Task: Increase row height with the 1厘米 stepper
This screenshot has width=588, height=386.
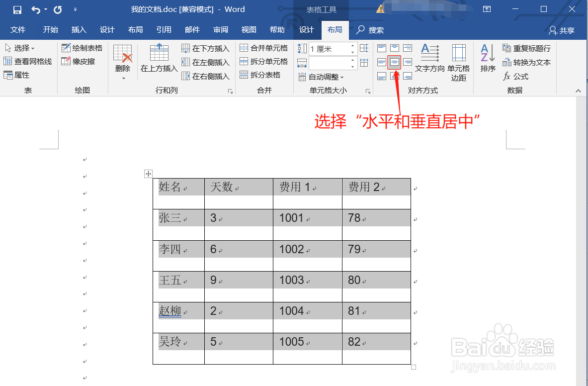Action: pyautogui.click(x=353, y=46)
